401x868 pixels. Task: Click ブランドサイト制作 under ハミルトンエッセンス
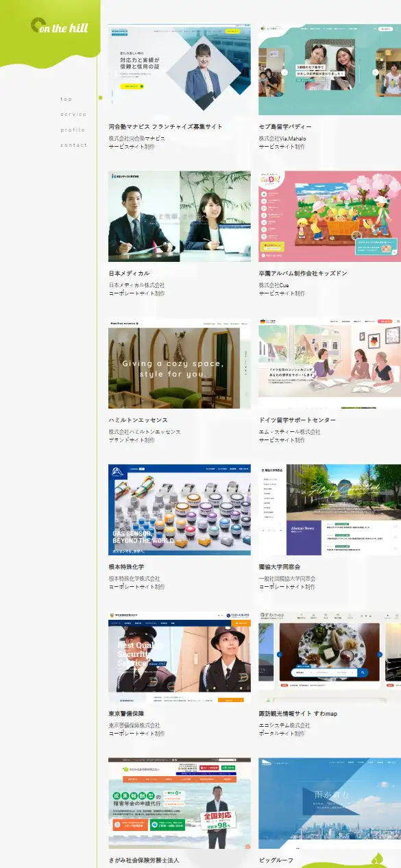click(x=132, y=440)
